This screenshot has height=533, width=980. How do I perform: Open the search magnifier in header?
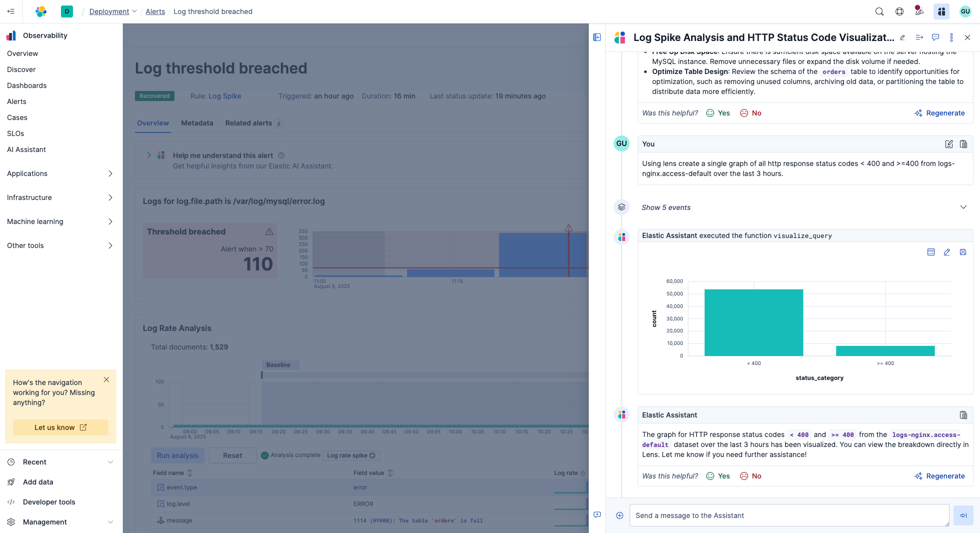[x=879, y=11]
